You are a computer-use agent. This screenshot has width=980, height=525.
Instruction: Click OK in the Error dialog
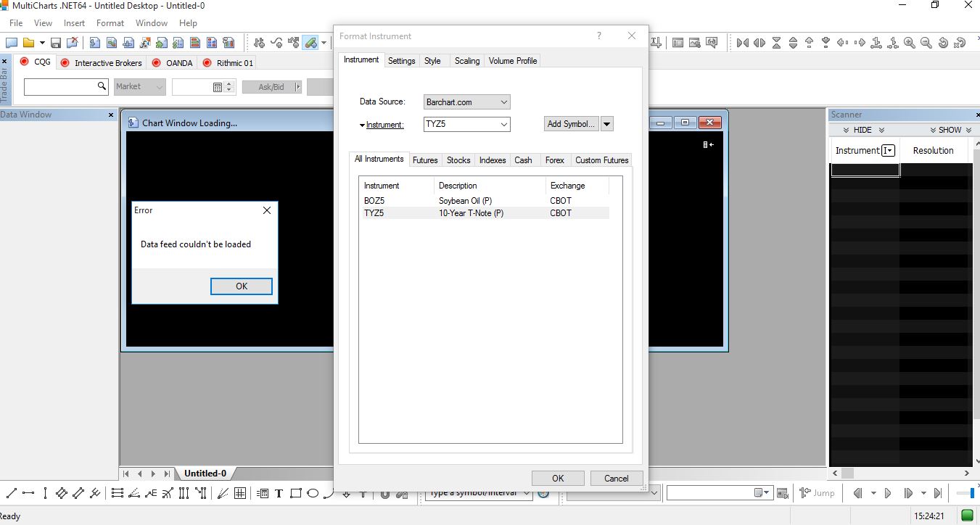tap(242, 286)
